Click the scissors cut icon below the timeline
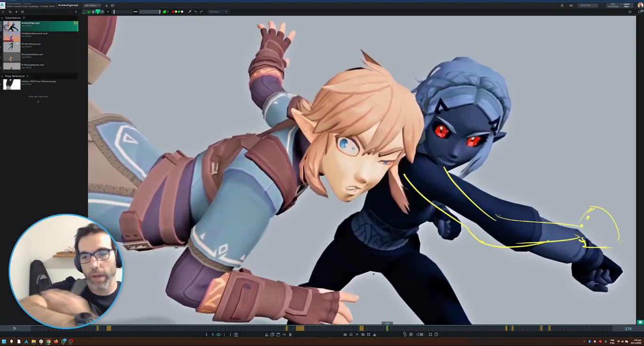644x346 pixels. point(266,335)
